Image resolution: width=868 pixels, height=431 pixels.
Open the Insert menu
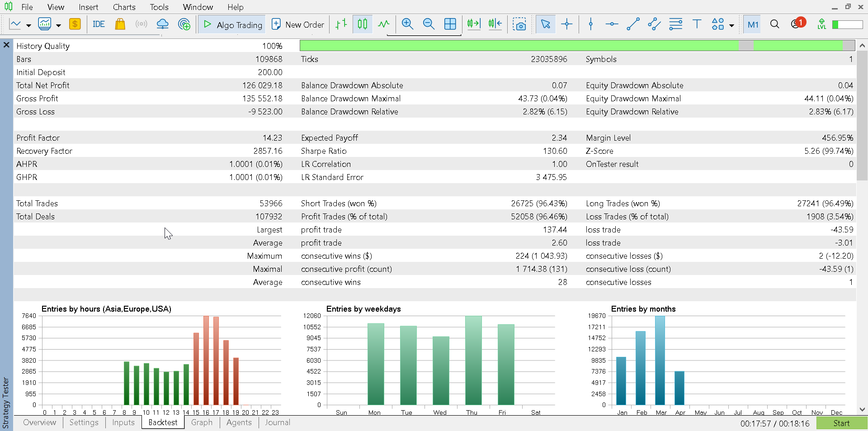(x=88, y=7)
